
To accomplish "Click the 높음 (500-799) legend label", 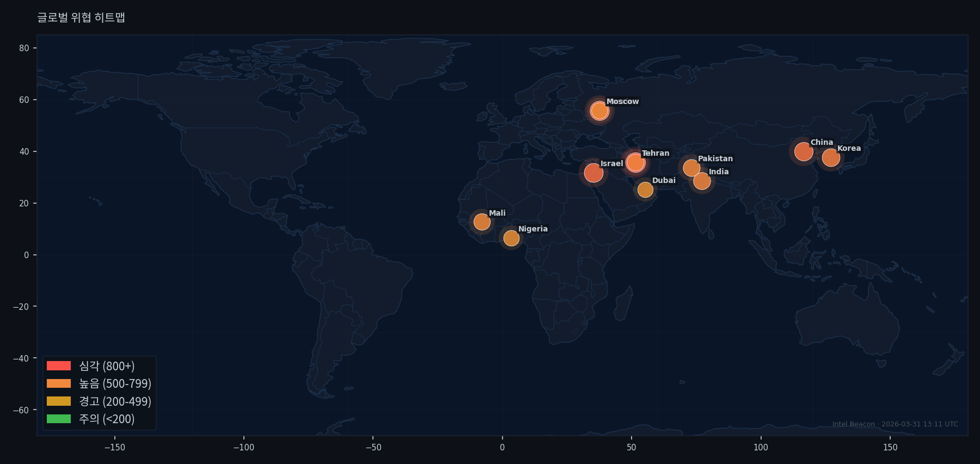I will pyautogui.click(x=115, y=383).
